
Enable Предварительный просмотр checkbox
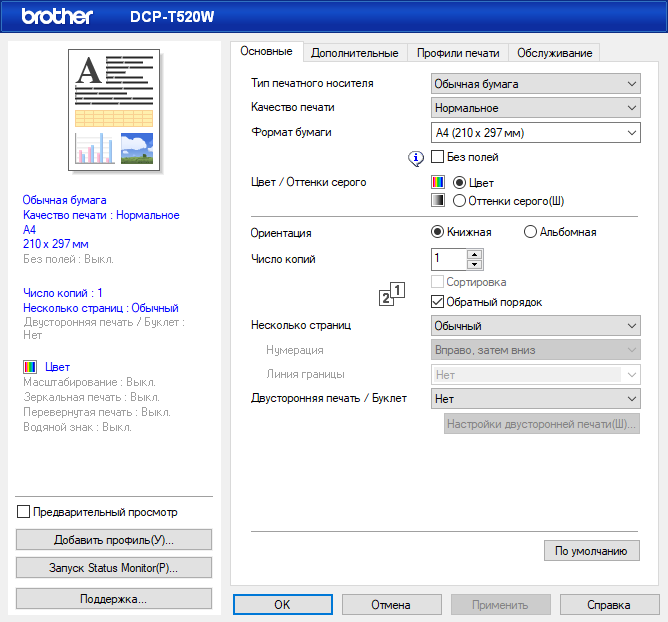point(23,512)
